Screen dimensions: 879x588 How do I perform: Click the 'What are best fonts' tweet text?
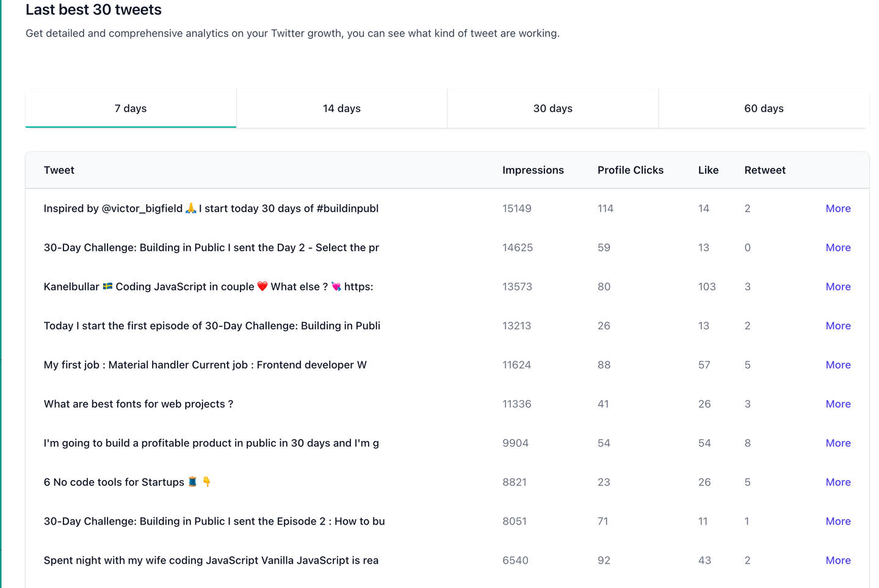tap(139, 404)
